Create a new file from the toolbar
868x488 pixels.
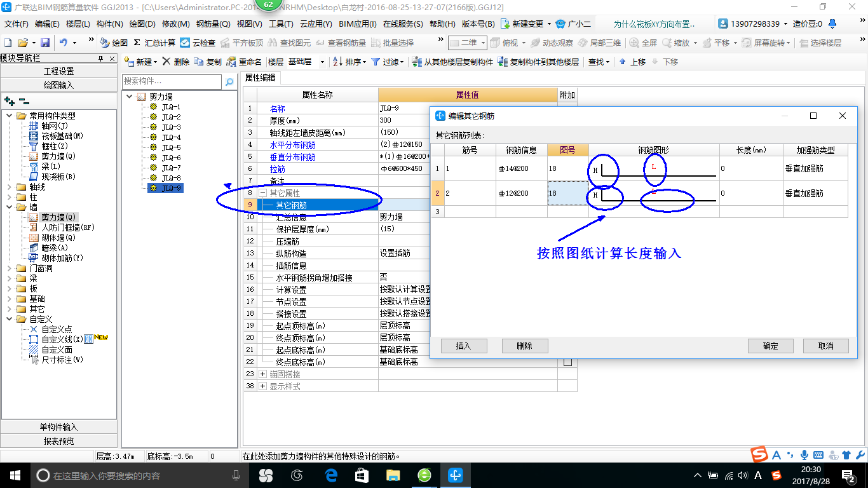tap(8, 43)
